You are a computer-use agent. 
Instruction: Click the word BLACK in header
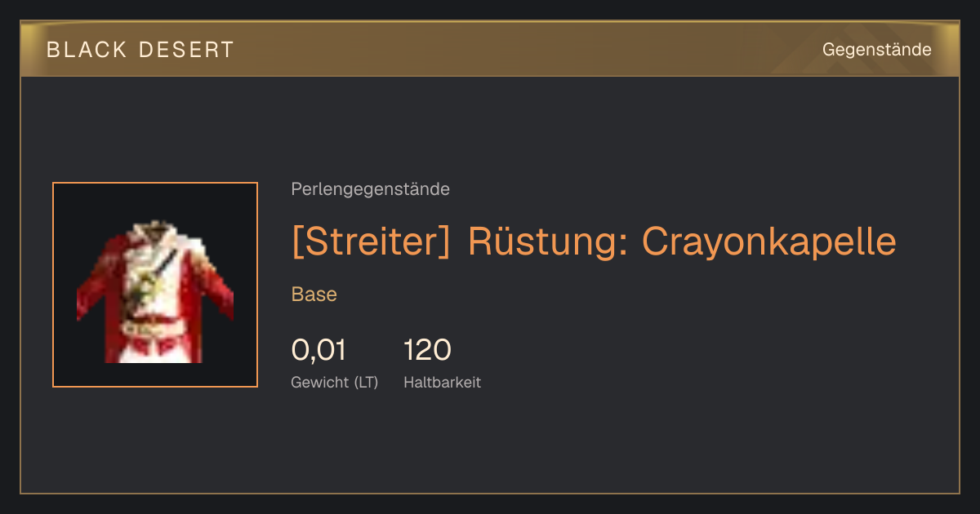[87, 50]
